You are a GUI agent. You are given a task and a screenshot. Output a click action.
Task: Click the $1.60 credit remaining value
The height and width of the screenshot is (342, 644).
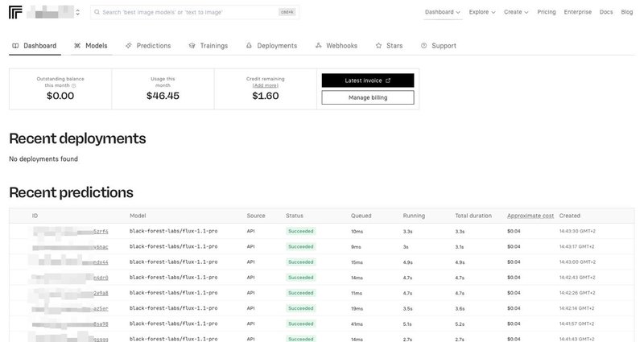[x=266, y=96]
